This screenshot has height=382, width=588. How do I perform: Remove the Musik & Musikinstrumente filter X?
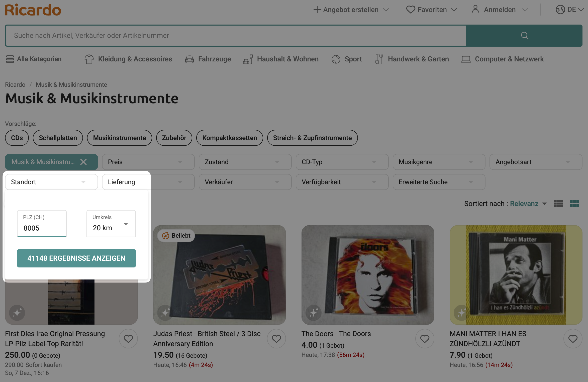pyautogui.click(x=83, y=162)
